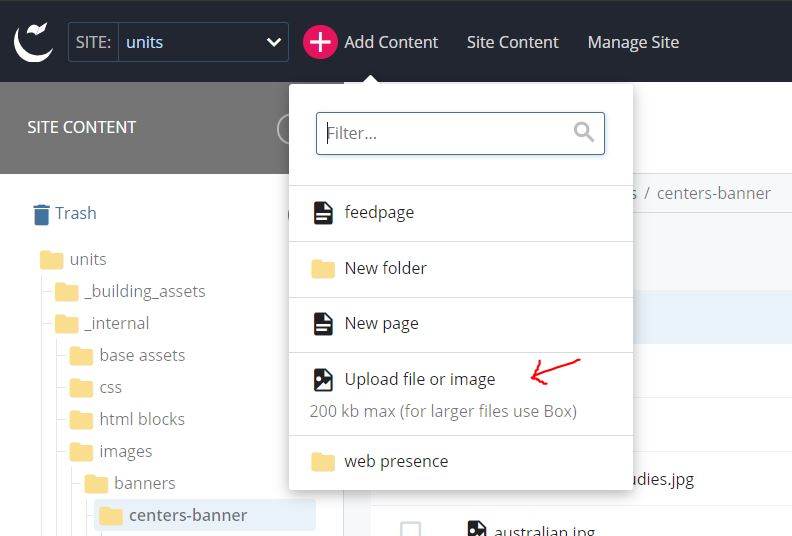Open the css folder
The height and width of the screenshot is (536, 792).
[111, 387]
